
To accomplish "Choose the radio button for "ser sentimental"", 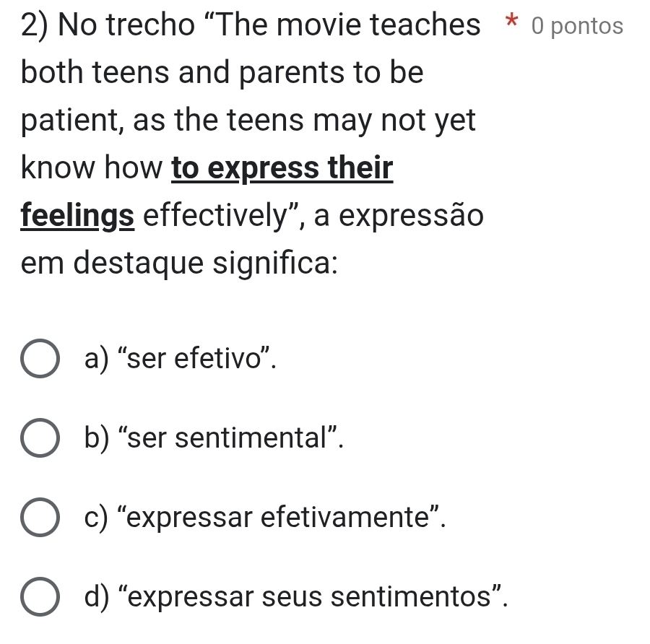I will click(x=40, y=438).
